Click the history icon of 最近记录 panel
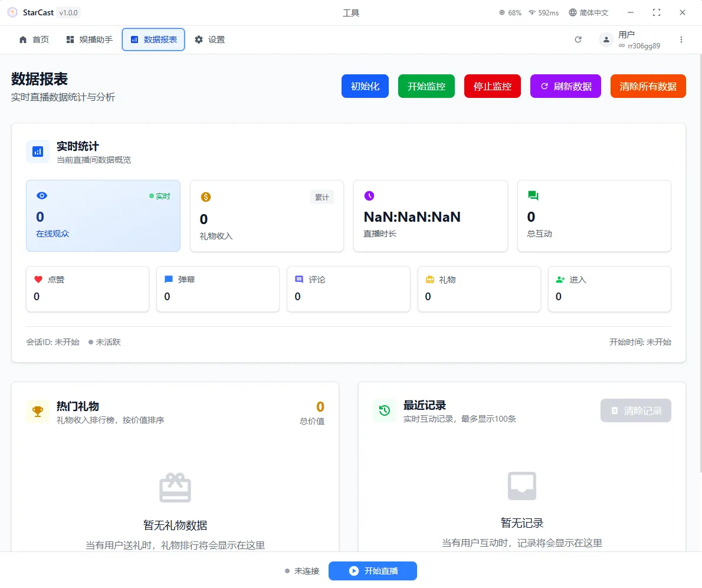The height and width of the screenshot is (588, 702). (x=384, y=410)
